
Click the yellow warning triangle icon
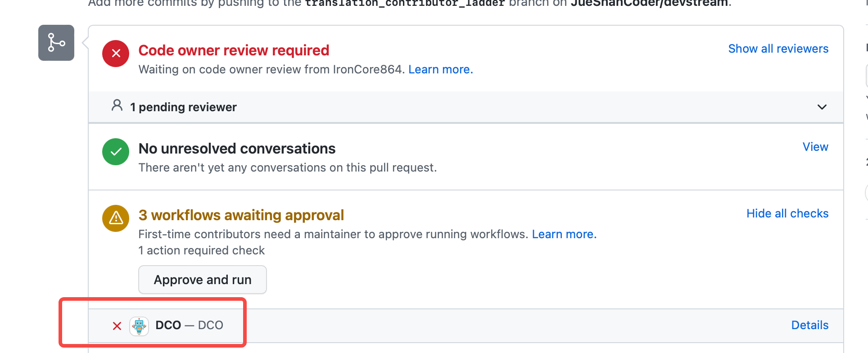pyautogui.click(x=116, y=218)
